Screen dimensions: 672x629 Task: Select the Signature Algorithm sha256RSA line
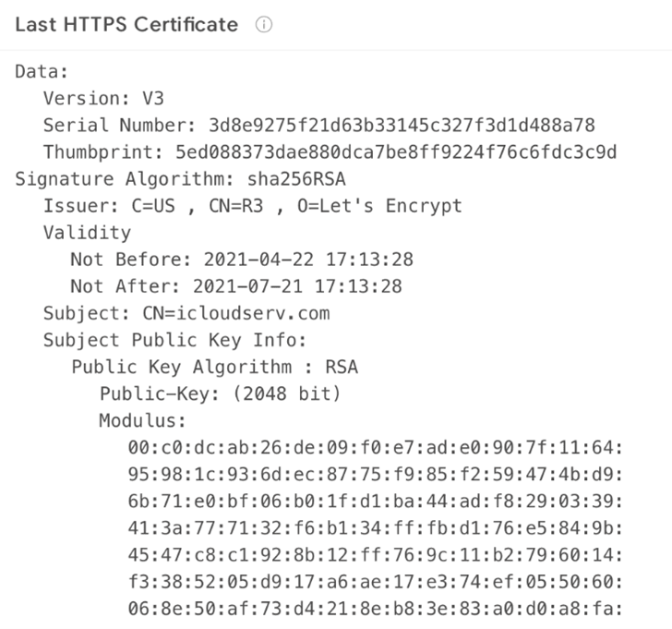pyautogui.click(x=167, y=178)
